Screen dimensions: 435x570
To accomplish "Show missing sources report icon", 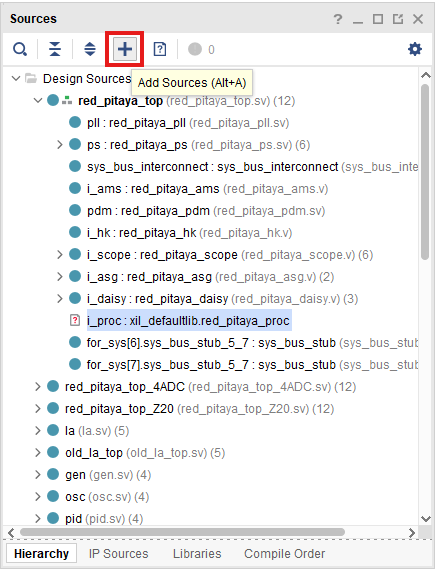I will (x=160, y=49).
